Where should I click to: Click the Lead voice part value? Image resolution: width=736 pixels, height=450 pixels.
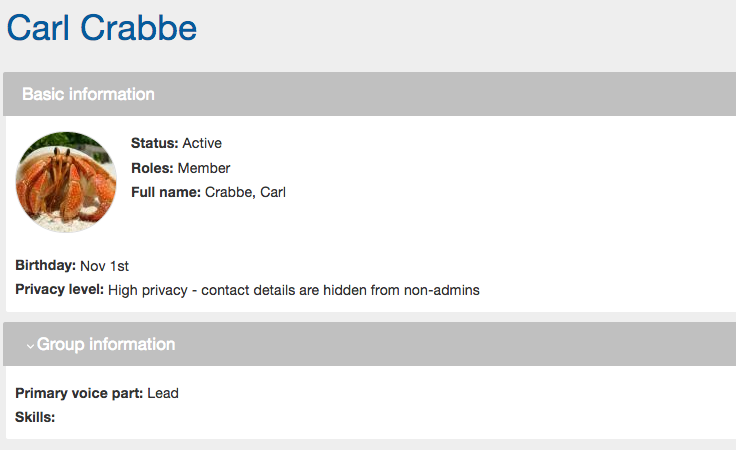tap(163, 393)
